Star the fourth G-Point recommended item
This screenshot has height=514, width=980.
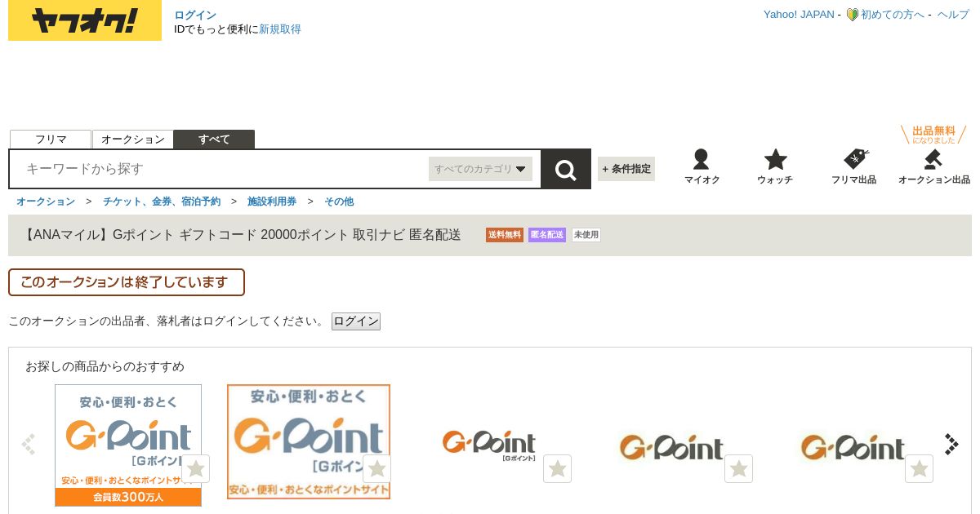tap(739, 469)
